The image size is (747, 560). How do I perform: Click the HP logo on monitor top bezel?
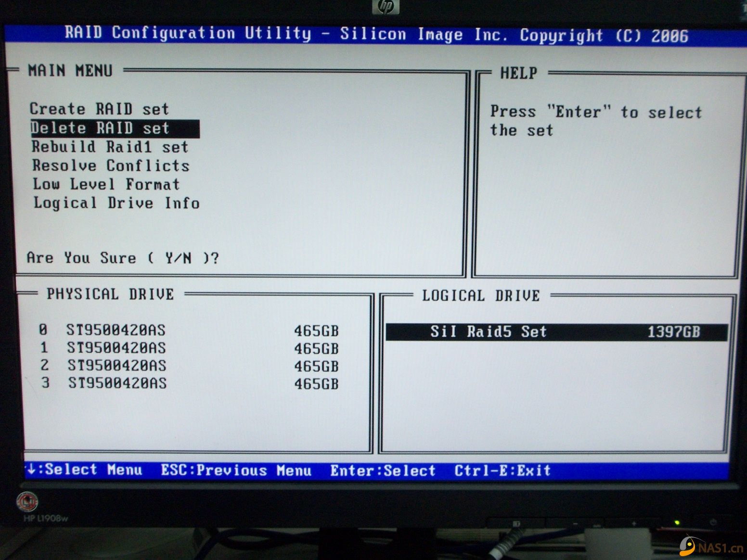386,7
